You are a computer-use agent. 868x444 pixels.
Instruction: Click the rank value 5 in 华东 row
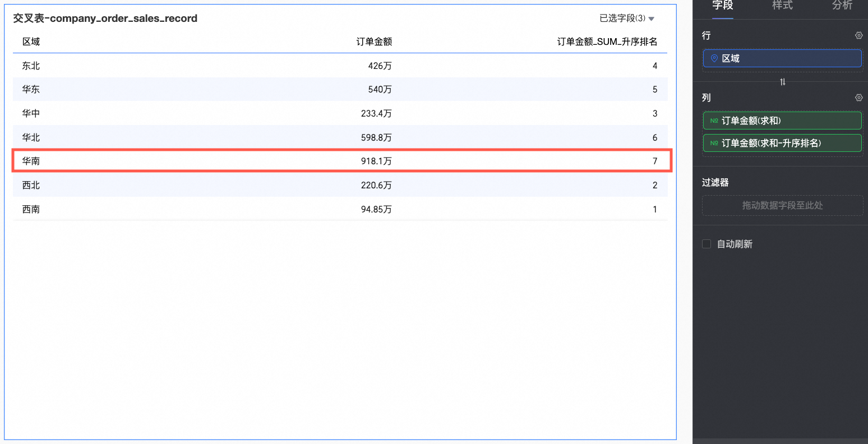pos(655,89)
